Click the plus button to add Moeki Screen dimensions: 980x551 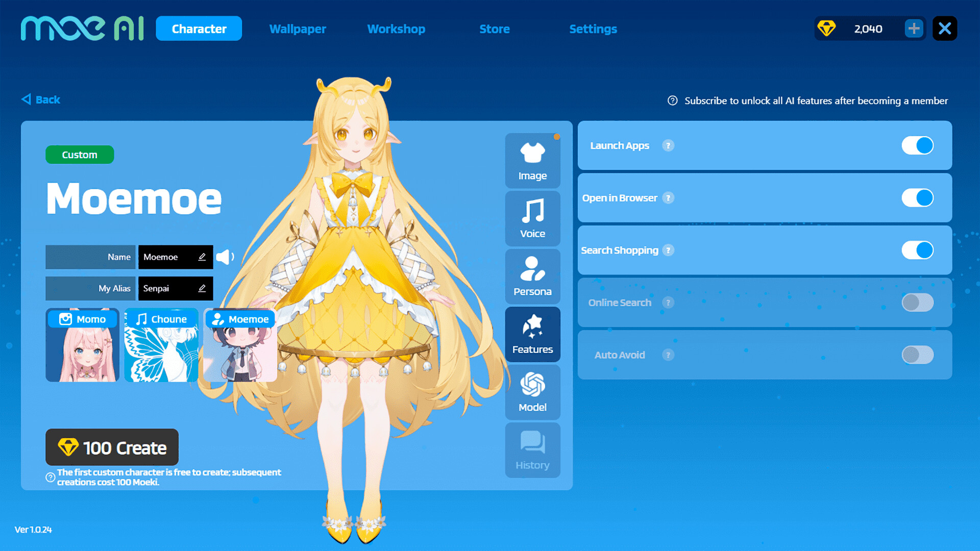[x=914, y=29]
